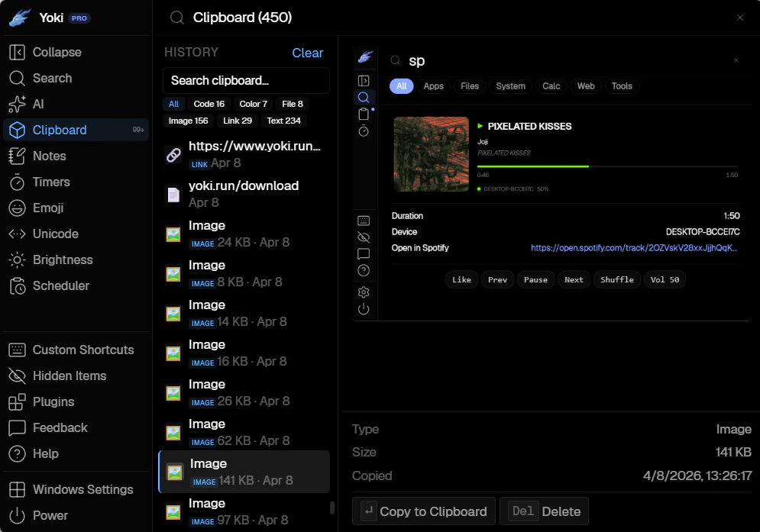This screenshot has height=532, width=760.
Task: Open the Scheduler section
Action: [76, 286]
